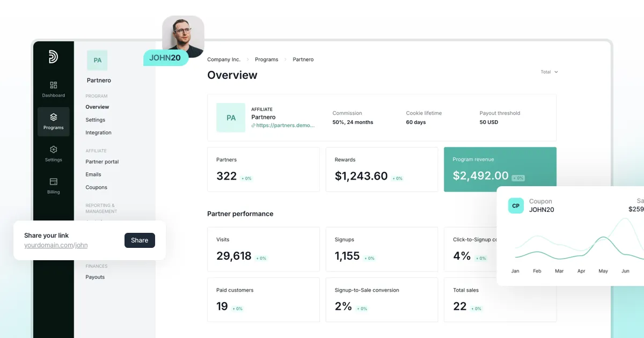
Task: Open the Total period filter dropdown
Action: 548,71
